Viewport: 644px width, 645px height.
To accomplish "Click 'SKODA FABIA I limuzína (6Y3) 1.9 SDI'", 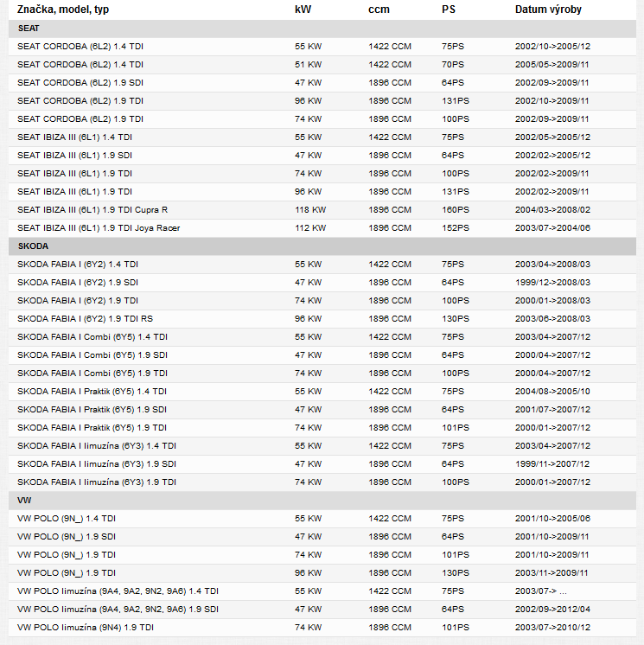I will tap(97, 463).
